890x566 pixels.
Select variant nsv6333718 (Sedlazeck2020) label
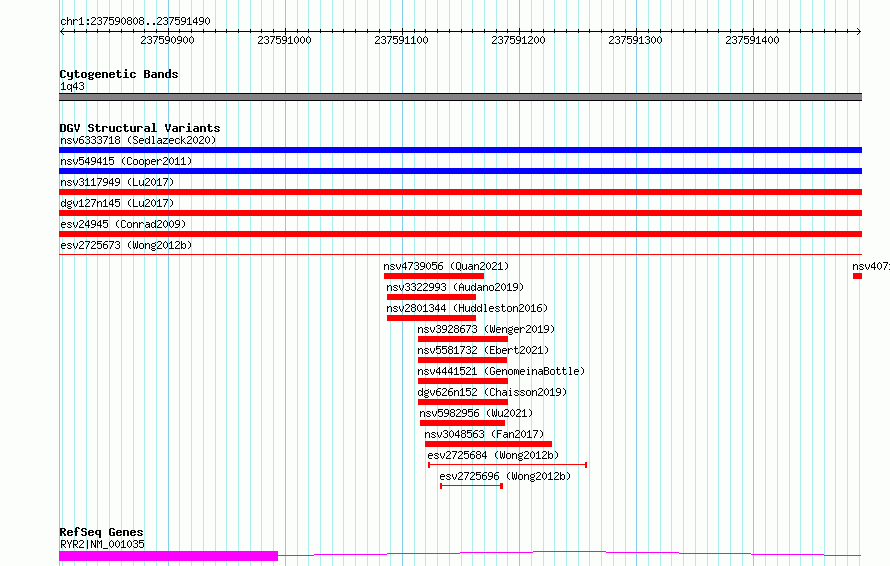click(x=138, y=140)
